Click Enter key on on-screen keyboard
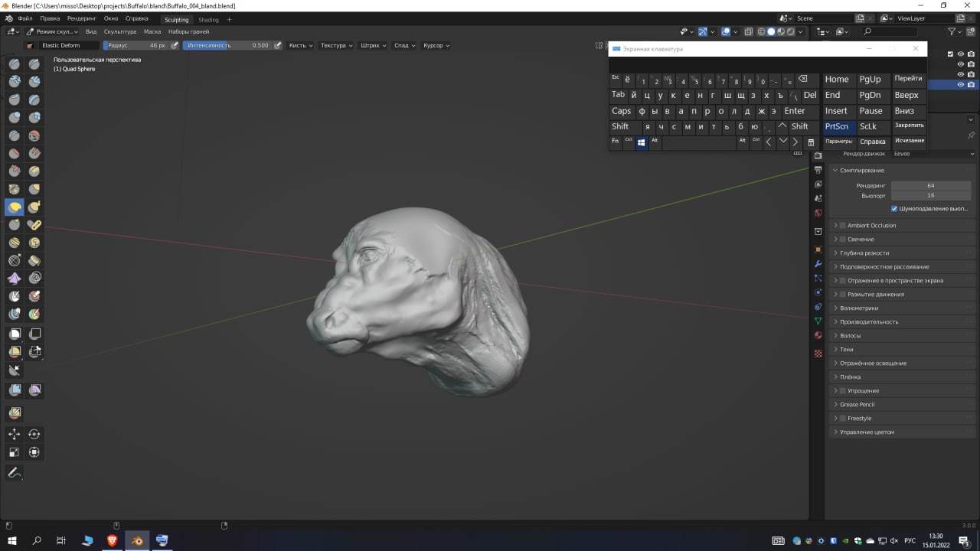Image resolution: width=980 pixels, height=551 pixels. [795, 111]
